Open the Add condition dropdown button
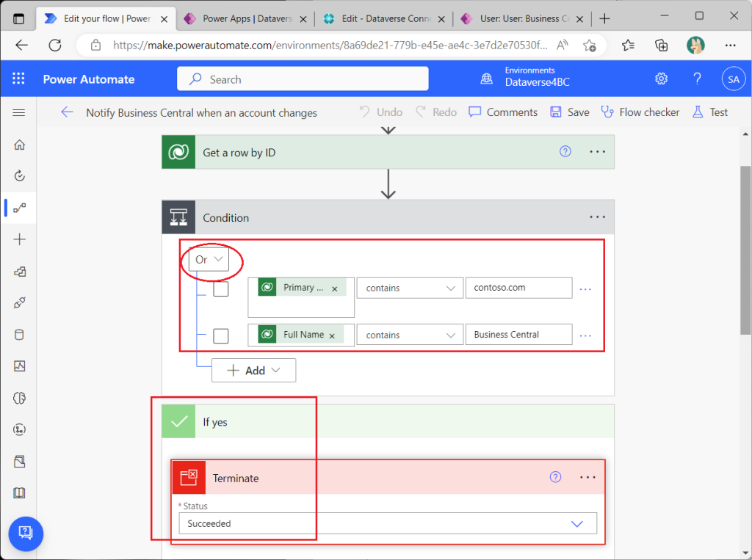 coord(253,371)
